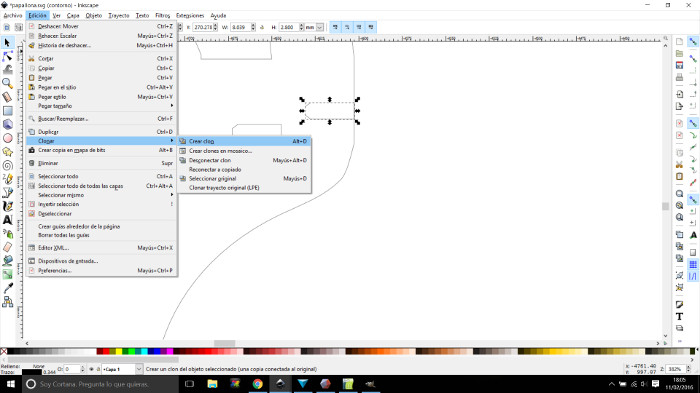Screen dimensions: 700x393
Task: Pick the Paint bucket tool
Action: 7,261
